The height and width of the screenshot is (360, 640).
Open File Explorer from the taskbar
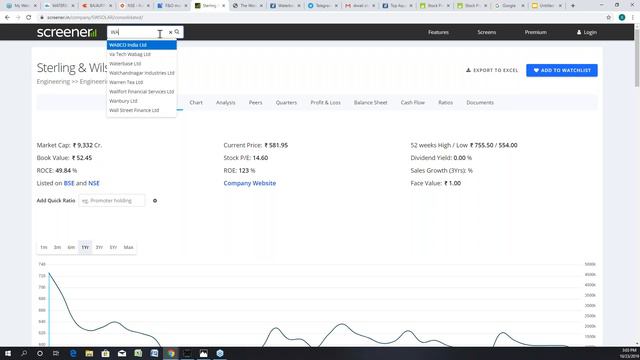(89, 353)
